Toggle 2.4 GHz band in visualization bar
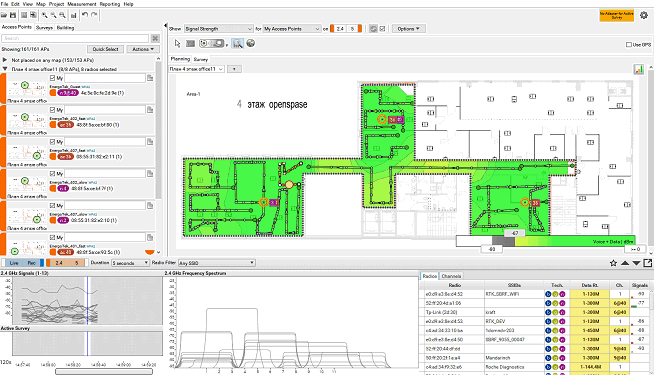654x375 pixels. pyautogui.click(x=340, y=29)
